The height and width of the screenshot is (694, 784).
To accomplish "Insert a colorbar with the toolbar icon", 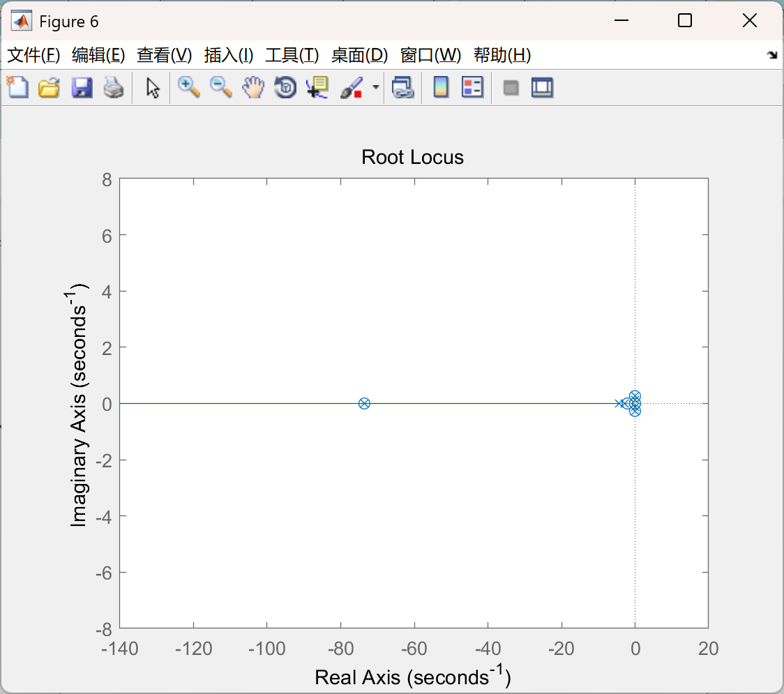I will (441, 87).
